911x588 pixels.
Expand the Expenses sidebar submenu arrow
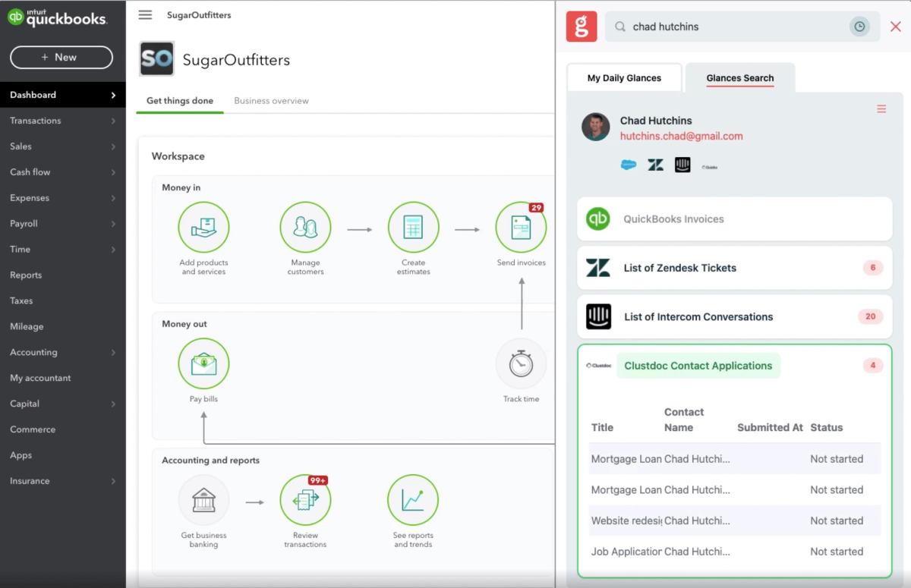[113, 198]
